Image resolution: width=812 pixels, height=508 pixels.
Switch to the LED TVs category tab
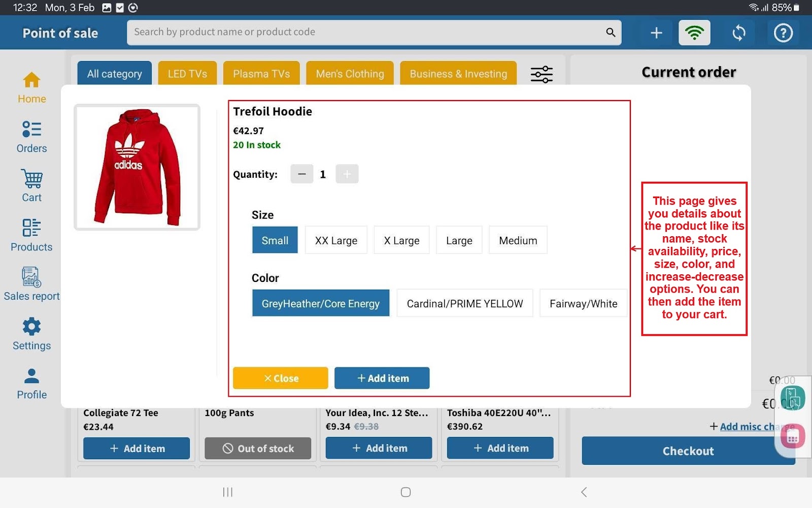tap(187, 74)
